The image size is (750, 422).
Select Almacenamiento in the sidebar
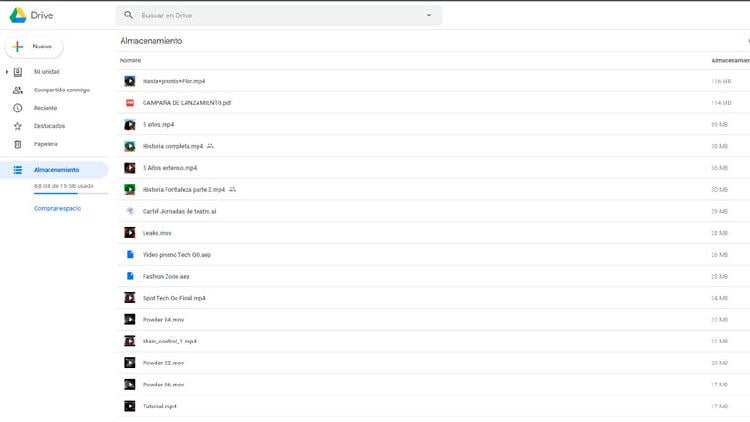pyautogui.click(x=54, y=170)
